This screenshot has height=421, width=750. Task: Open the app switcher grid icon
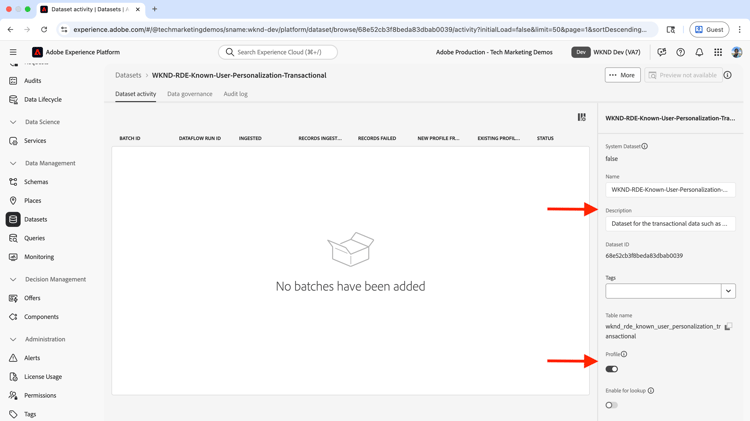point(718,52)
